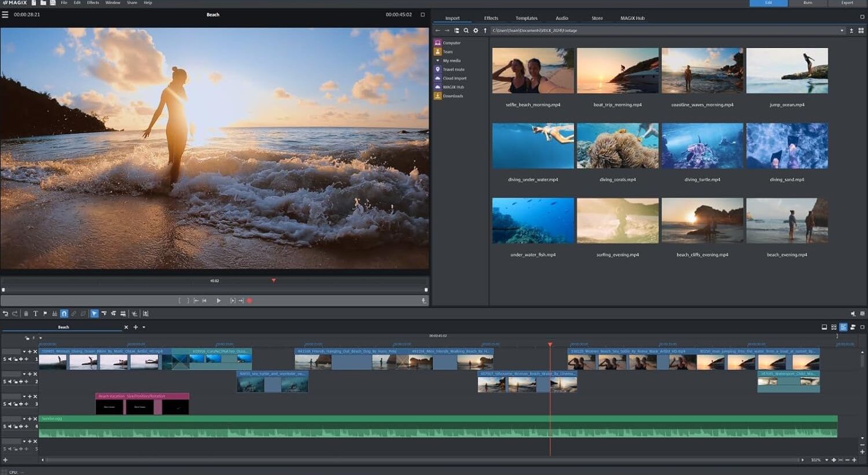Click the record button in transport controls

coord(249,301)
